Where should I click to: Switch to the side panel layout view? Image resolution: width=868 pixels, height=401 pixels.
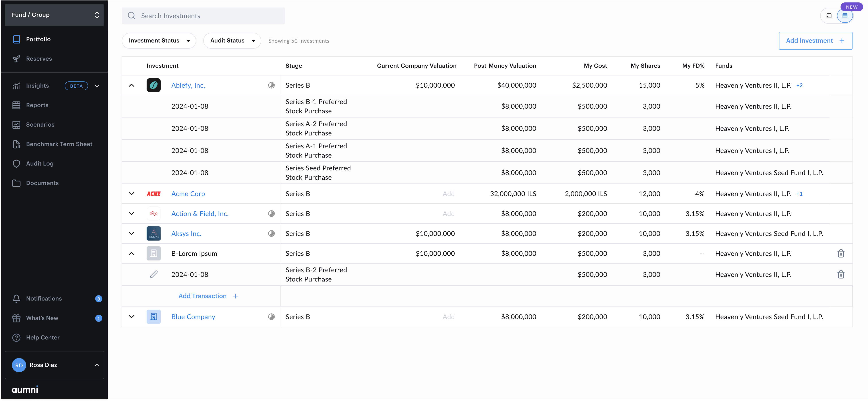tap(829, 16)
